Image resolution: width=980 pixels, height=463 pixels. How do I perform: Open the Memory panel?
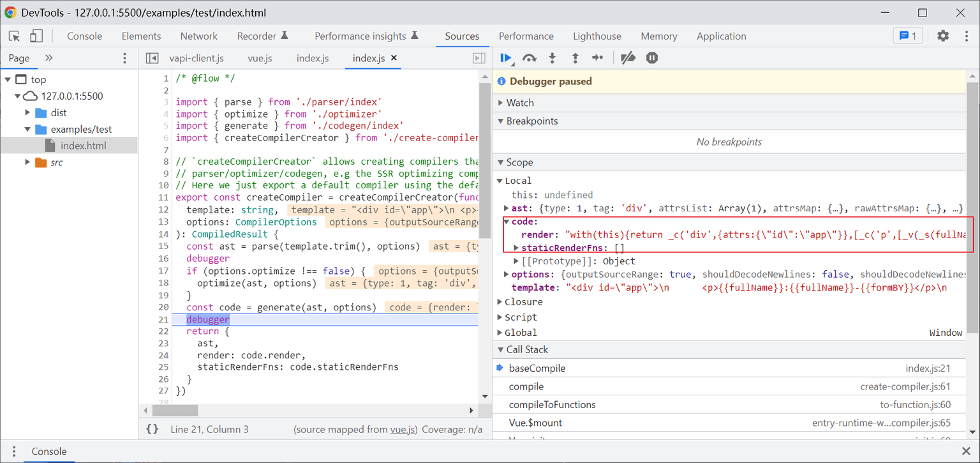coord(658,36)
